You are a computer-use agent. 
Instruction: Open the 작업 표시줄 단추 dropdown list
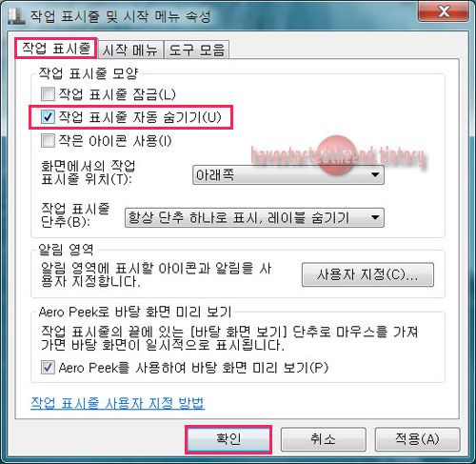pyautogui.click(x=254, y=217)
